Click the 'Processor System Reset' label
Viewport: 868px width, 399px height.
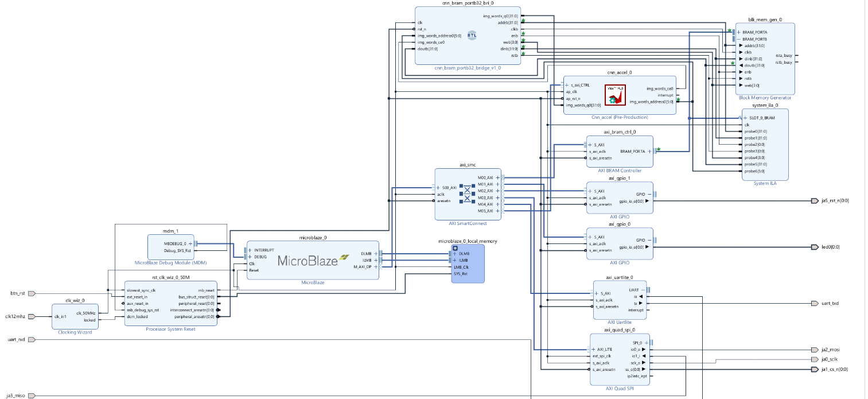pos(171,329)
